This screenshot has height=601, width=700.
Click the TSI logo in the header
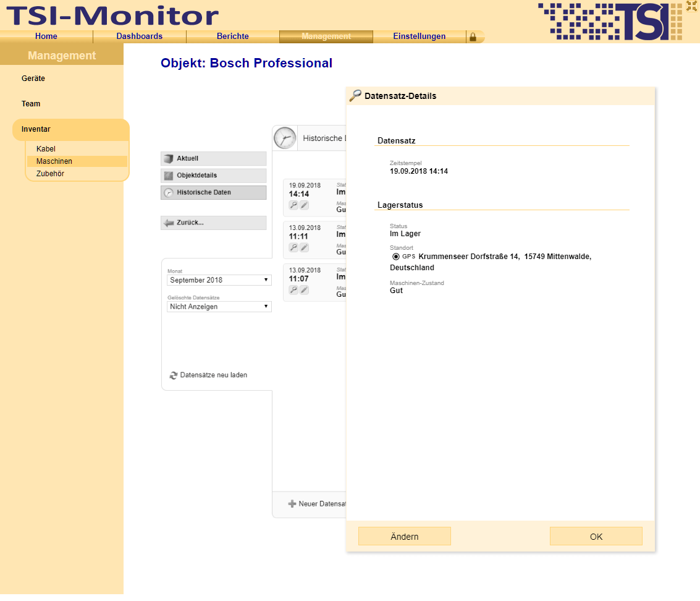coord(610,22)
